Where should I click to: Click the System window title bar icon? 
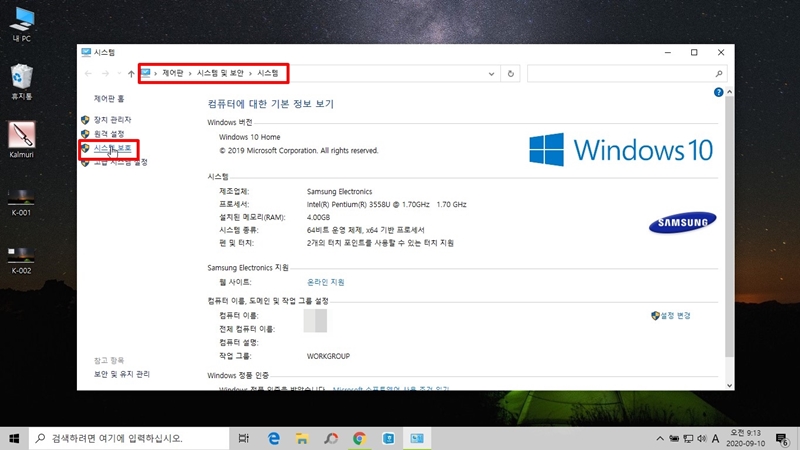[x=86, y=52]
